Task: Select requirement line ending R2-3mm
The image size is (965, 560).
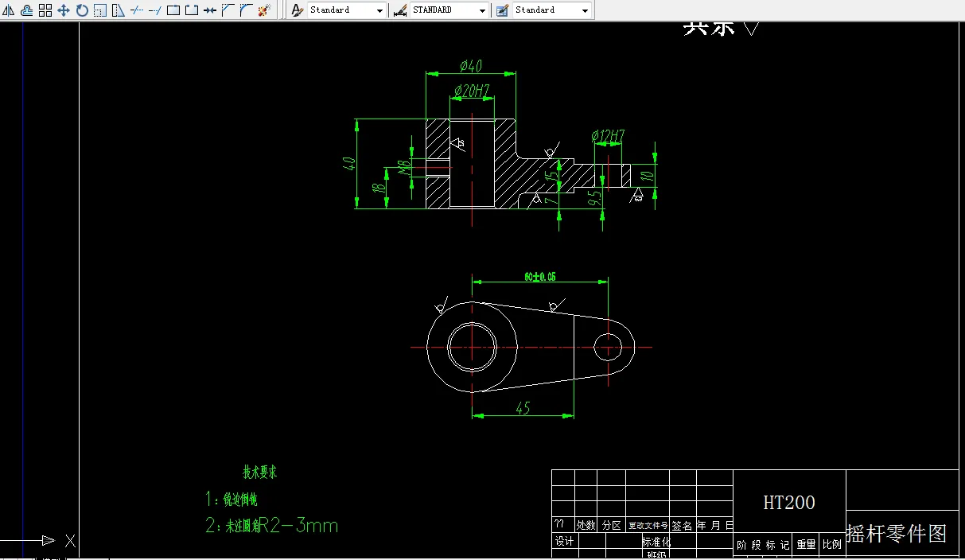Action: coord(272,526)
